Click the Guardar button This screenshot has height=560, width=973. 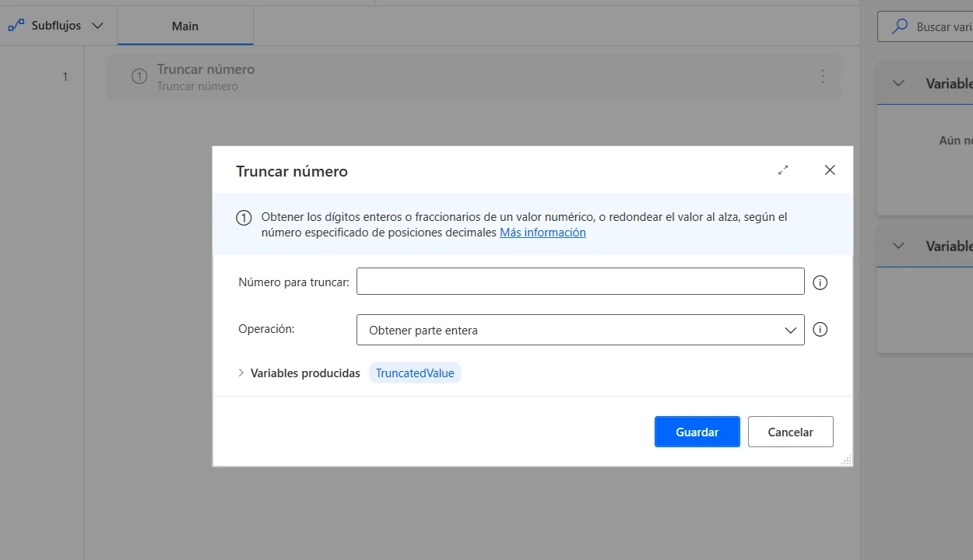[x=697, y=432]
